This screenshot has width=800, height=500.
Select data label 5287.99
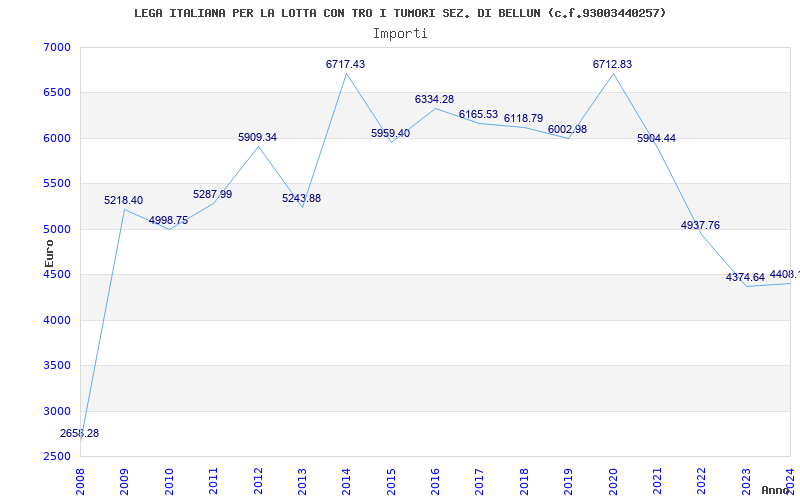coord(212,194)
